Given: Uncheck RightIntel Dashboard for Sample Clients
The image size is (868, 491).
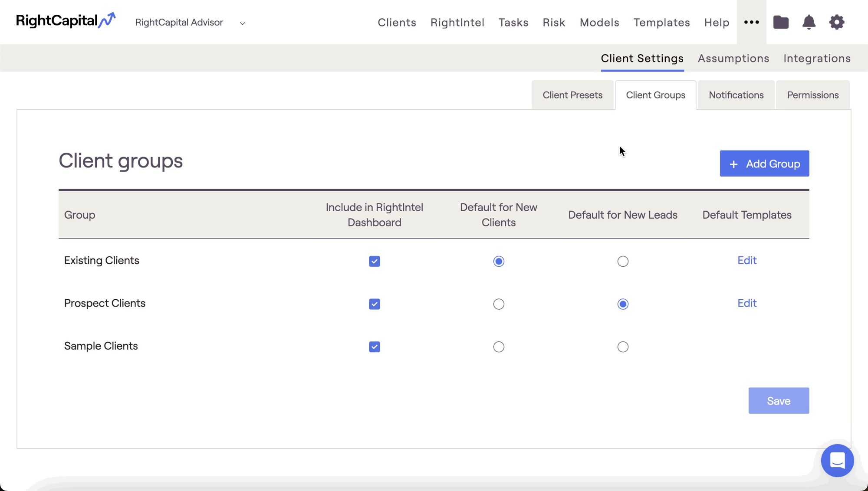Looking at the screenshot, I should click(375, 347).
